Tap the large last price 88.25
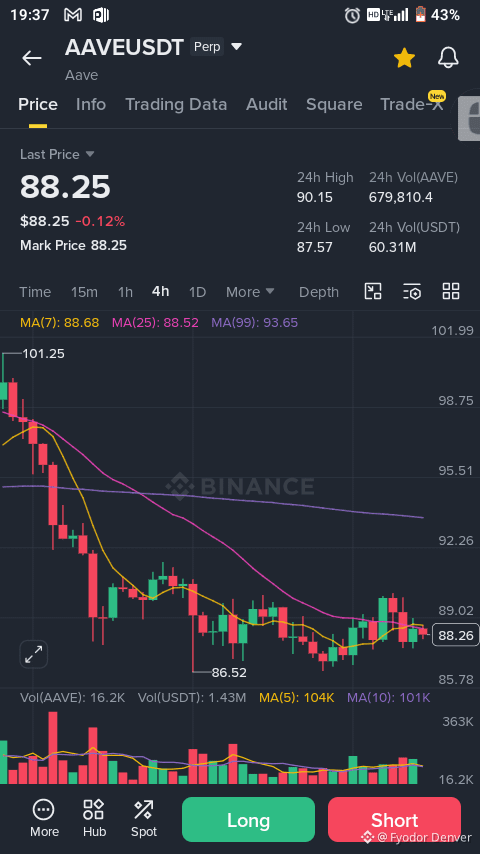This screenshot has width=480, height=854. point(65,187)
